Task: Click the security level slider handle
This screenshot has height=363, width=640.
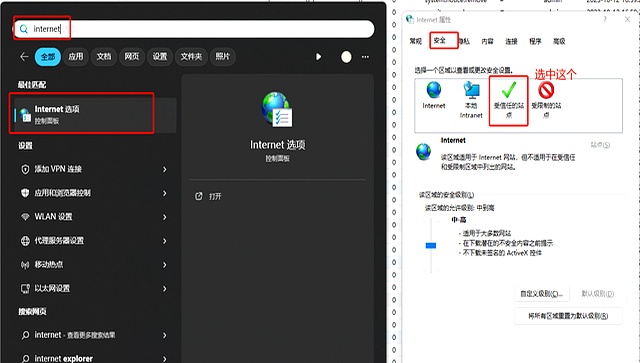Action: click(x=431, y=245)
